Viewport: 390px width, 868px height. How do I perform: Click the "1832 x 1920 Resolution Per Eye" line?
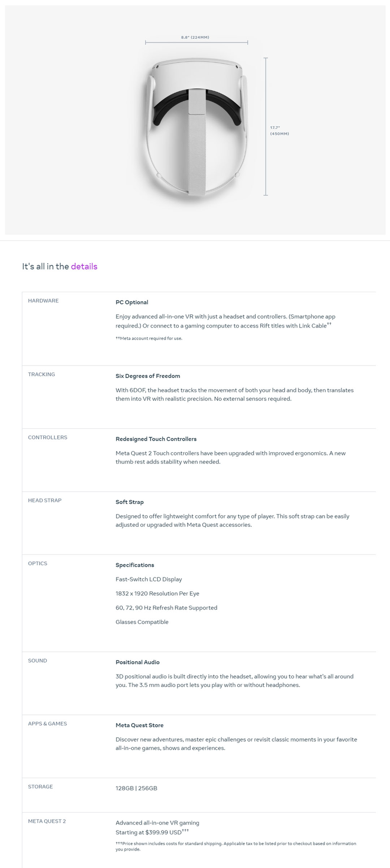(x=157, y=593)
